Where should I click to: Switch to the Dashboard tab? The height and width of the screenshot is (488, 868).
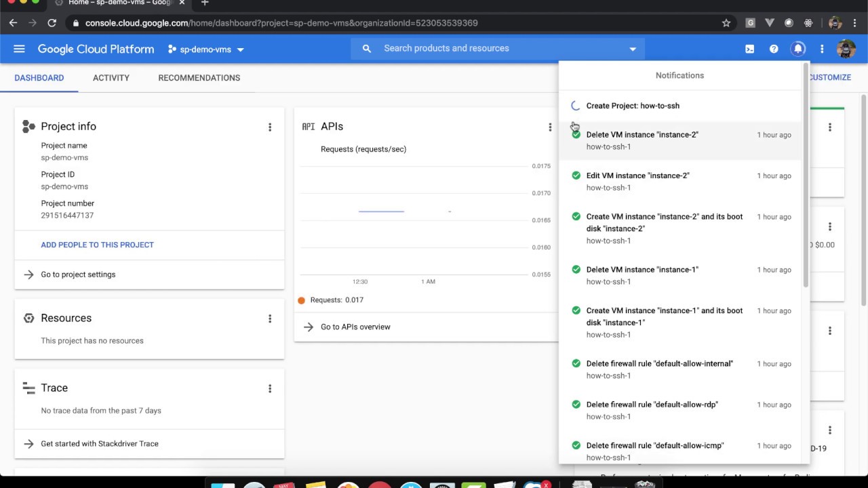pos(39,78)
